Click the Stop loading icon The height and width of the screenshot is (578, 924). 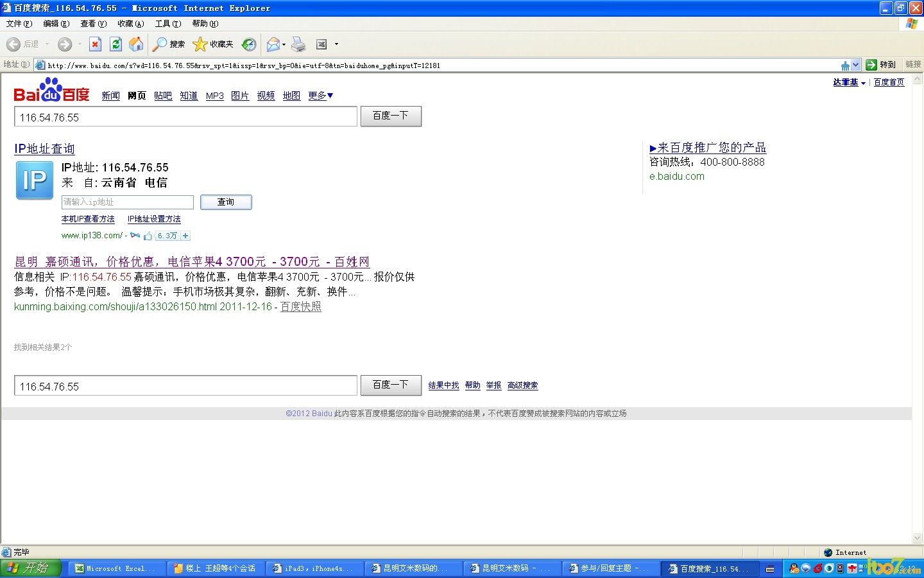coord(95,44)
